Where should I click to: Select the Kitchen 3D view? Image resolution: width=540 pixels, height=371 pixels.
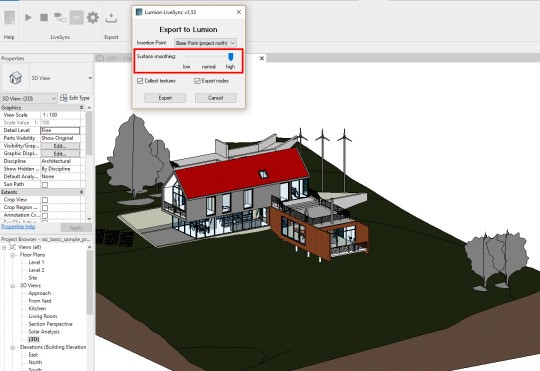click(37, 308)
